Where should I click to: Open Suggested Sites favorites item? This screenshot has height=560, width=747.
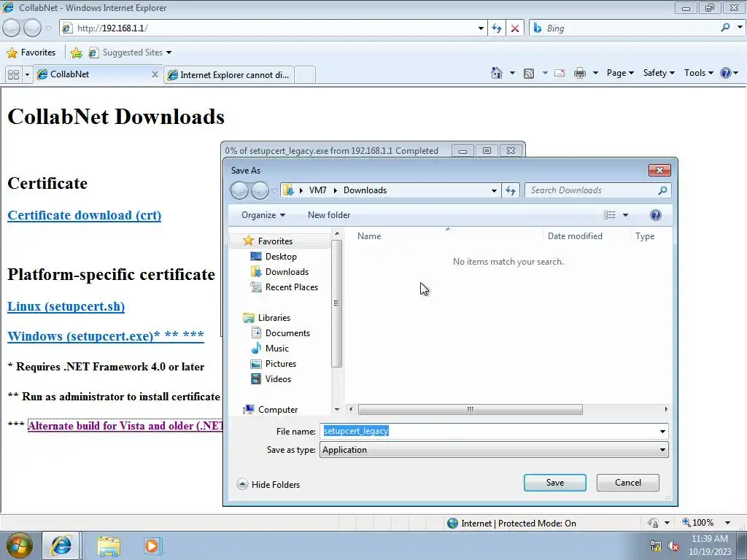pyautogui.click(x=130, y=52)
